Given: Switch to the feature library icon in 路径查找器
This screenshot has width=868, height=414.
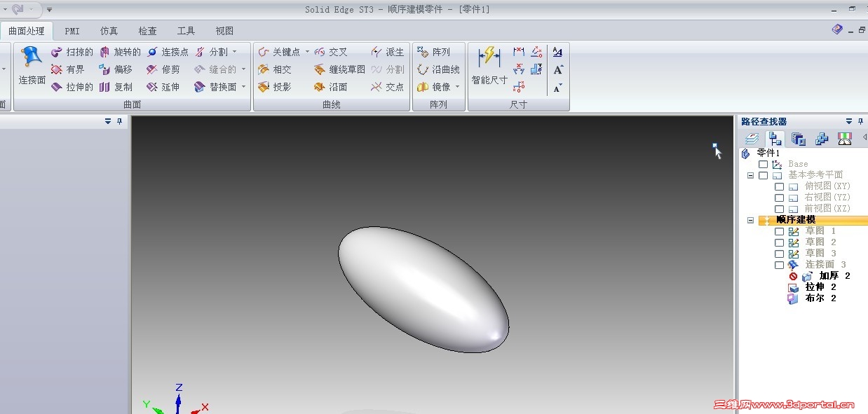Looking at the screenshot, I should 798,139.
